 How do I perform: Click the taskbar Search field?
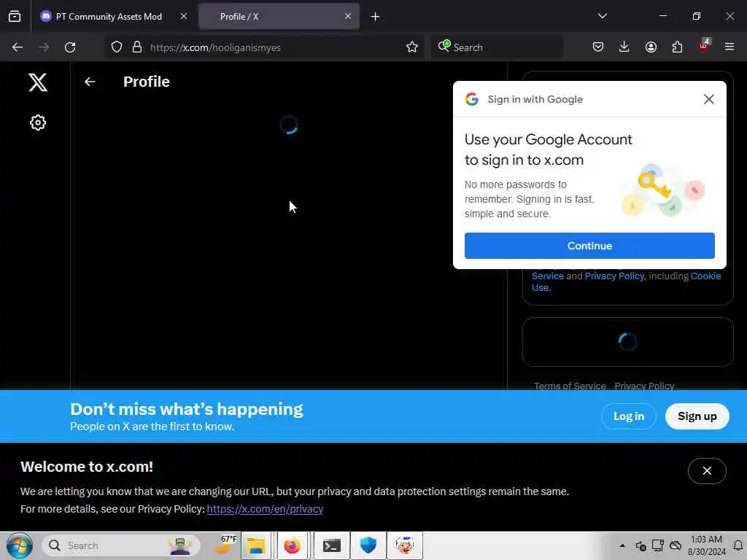[121, 545]
